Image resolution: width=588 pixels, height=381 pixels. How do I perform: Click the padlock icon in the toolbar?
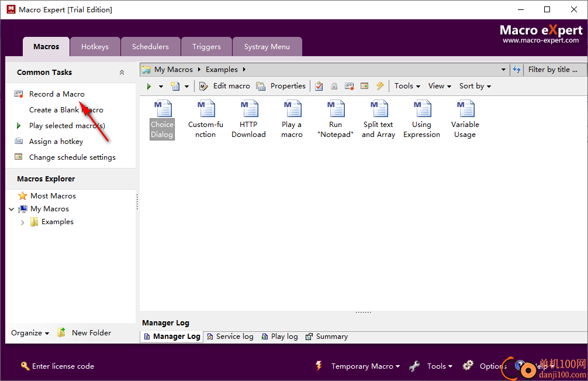pyautogui.click(x=334, y=86)
